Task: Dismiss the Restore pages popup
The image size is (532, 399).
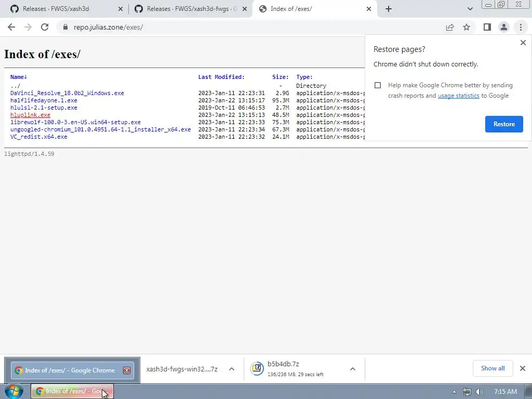Action: pos(523,43)
